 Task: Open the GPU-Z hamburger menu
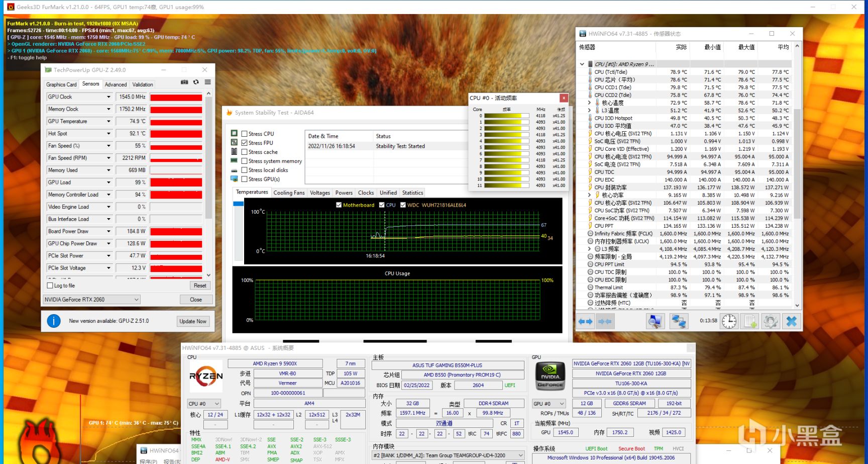click(x=207, y=82)
